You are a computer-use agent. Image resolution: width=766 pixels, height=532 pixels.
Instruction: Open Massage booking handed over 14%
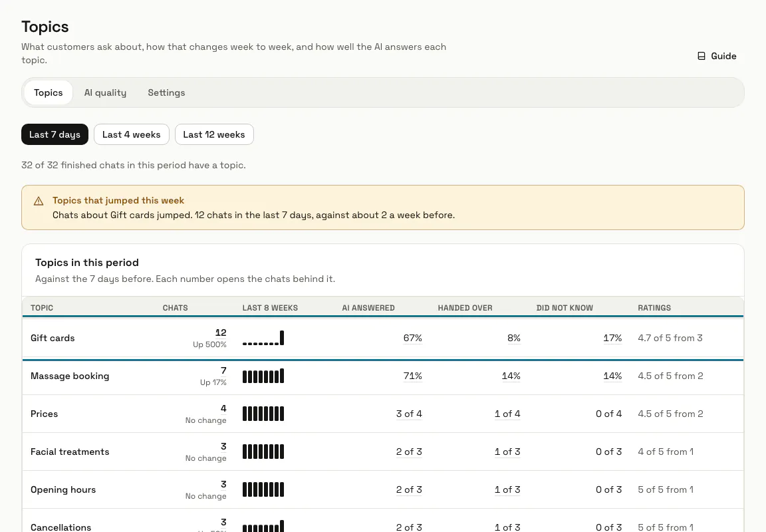pyautogui.click(x=511, y=376)
